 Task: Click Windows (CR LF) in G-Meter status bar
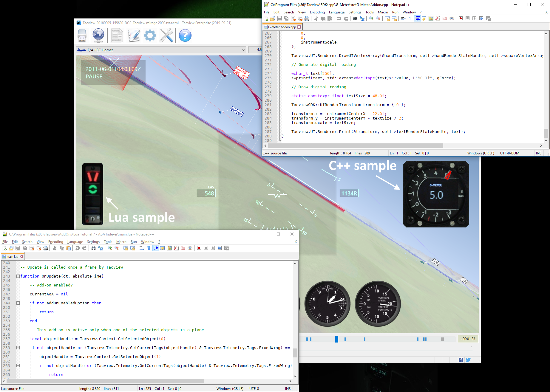coord(481,153)
